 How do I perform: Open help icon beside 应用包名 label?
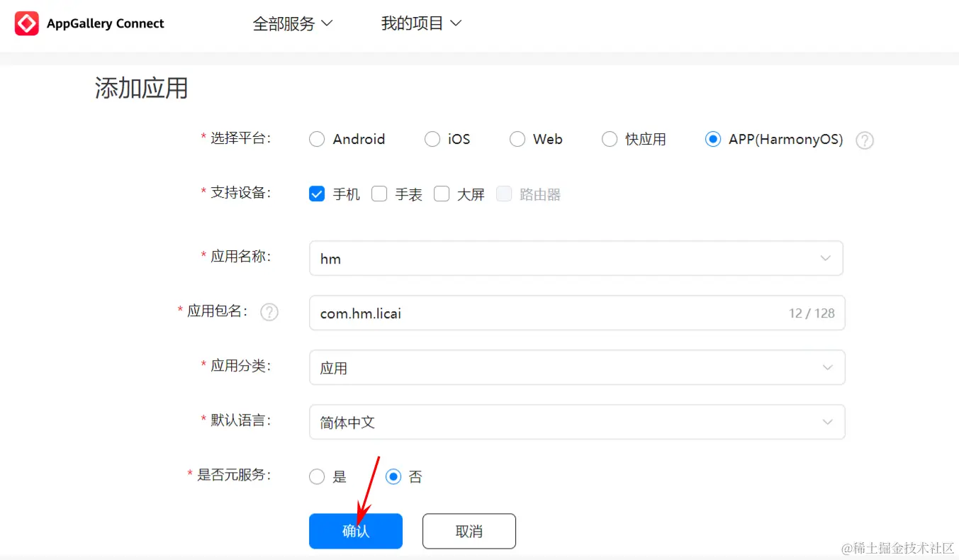(269, 312)
